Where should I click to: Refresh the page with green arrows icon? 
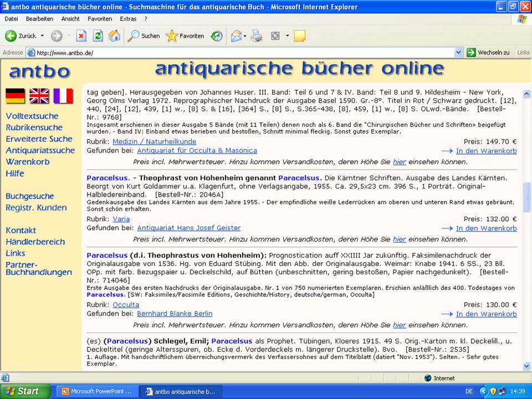[98, 35]
